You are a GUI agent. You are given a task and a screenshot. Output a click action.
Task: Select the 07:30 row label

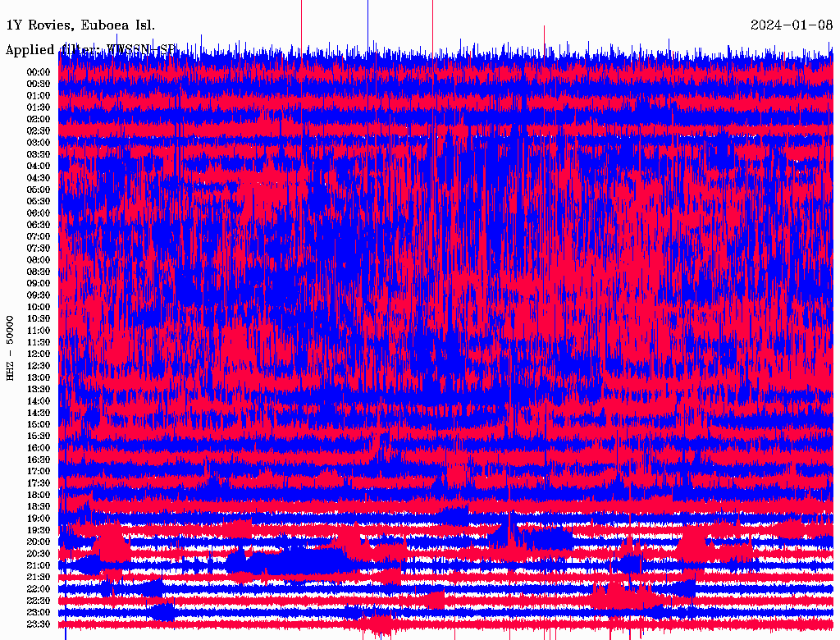(39, 249)
